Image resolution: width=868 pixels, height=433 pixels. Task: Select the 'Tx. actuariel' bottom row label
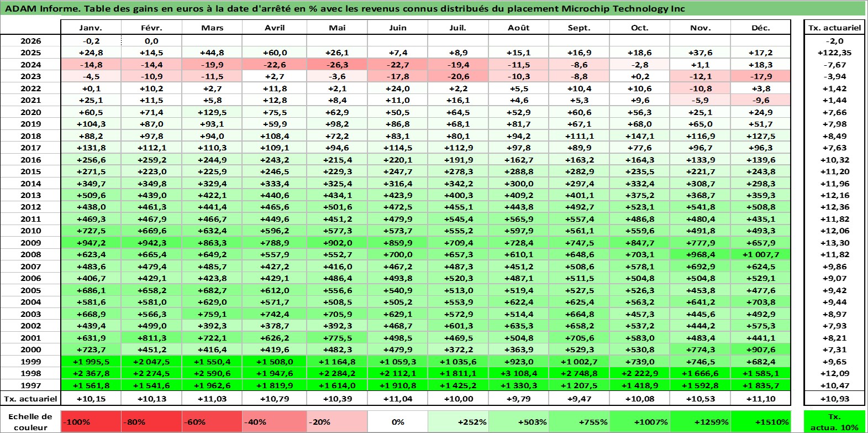[x=30, y=399]
